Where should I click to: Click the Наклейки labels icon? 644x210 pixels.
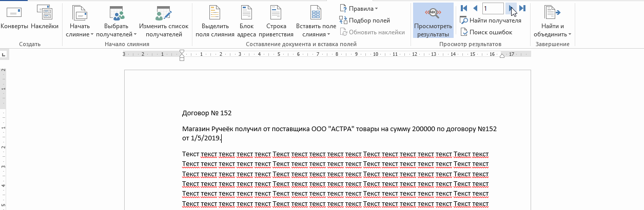point(45,12)
